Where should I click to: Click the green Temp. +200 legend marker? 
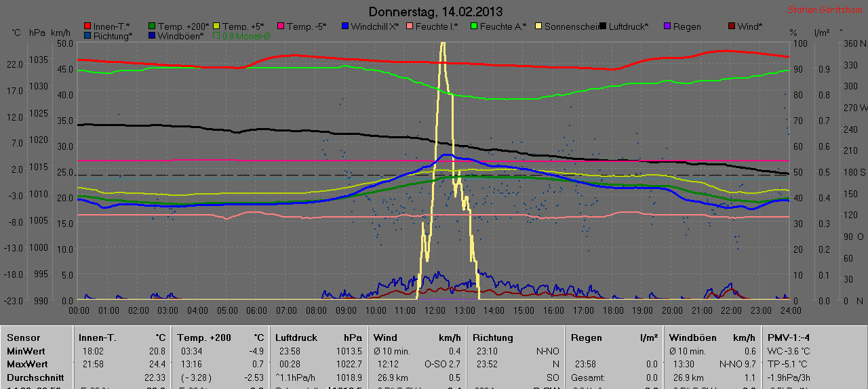point(152,26)
